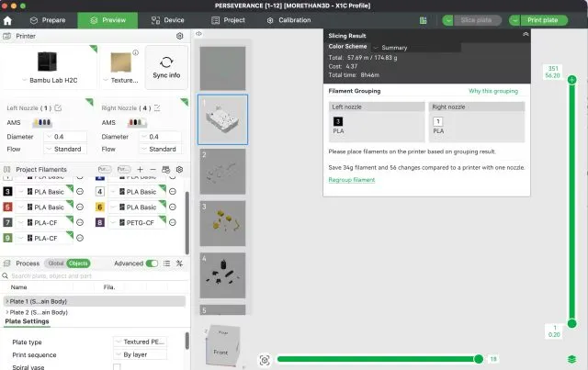Click the horizontal layer progress slider handle
Image resolution: width=588 pixels, height=370 pixels.
[478, 359]
